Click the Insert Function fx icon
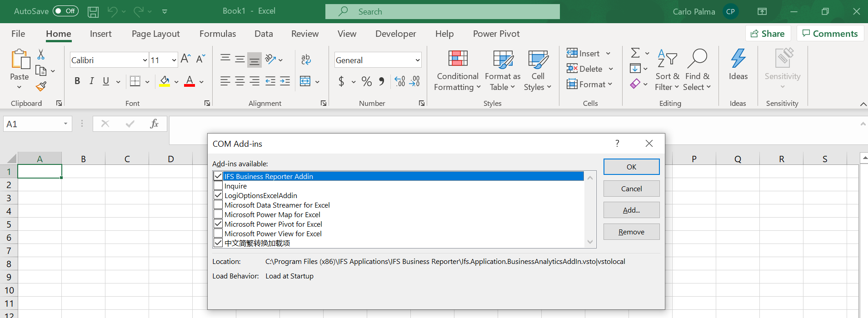868x318 pixels. pyautogui.click(x=154, y=124)
